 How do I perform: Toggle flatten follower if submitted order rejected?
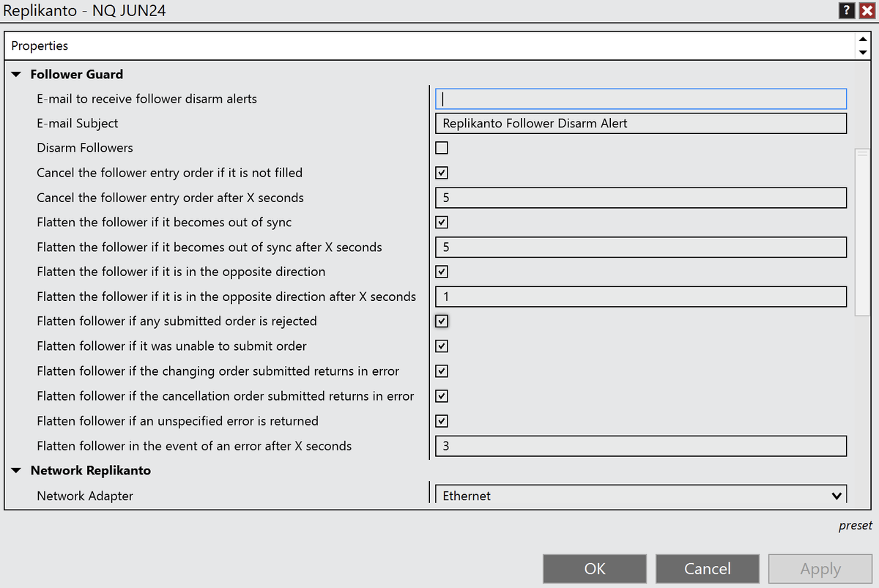coord(442,321)
